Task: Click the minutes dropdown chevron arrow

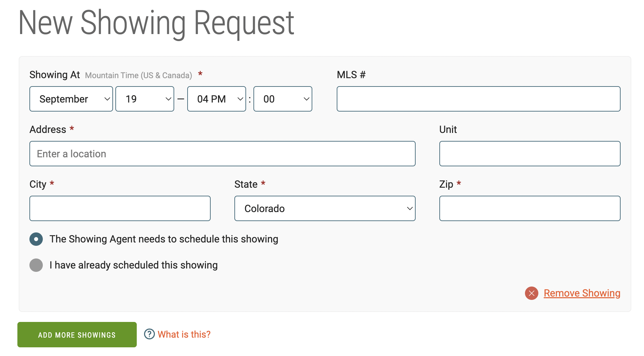Action: click(x=306, y=99)
